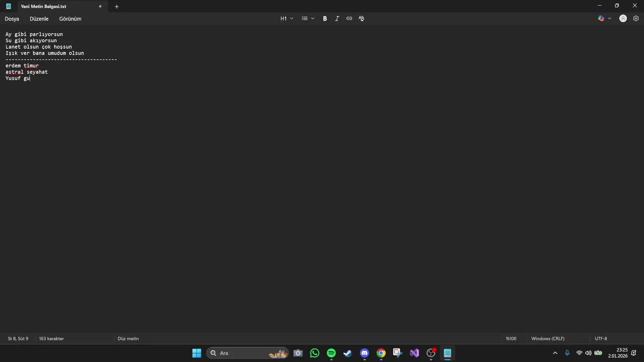Open the notification bell icon
Image resolution: width=644 pixels, height=362 pixels.
[x=634, y=353]
